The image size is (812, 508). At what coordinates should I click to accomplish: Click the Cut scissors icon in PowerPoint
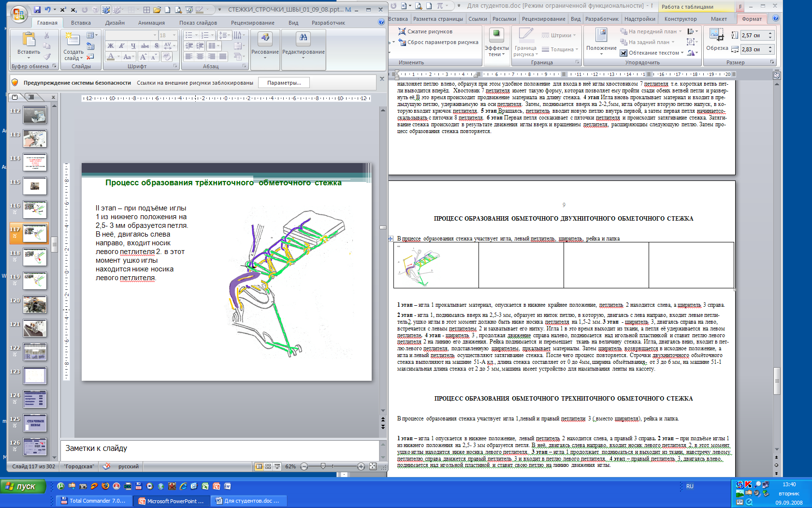click(x=47, y=35)
